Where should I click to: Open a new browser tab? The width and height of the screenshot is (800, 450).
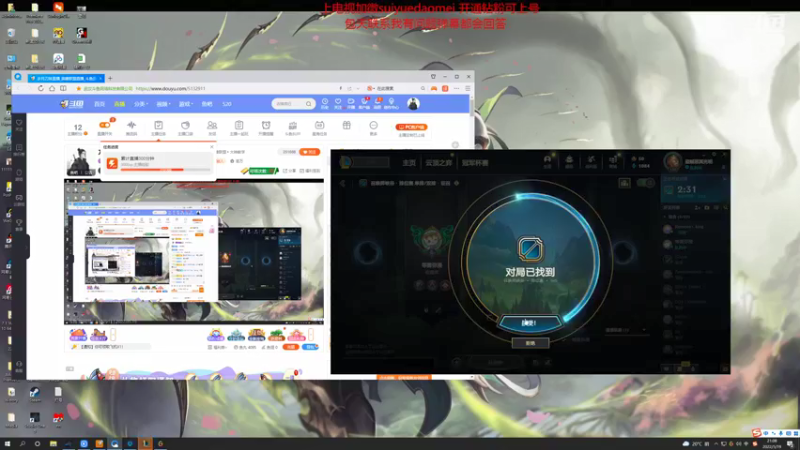110,78
